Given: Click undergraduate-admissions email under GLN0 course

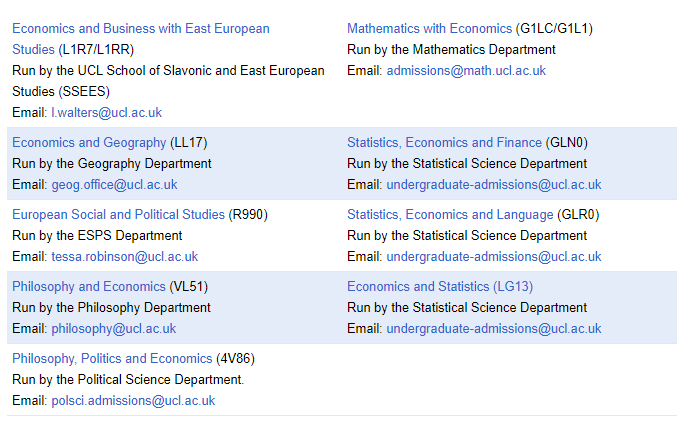Looking at the screenshot, I should 494,185.
